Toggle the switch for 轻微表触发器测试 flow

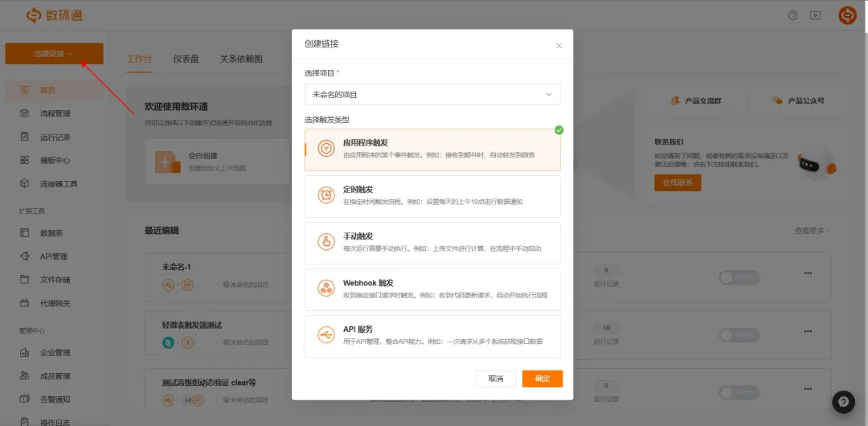tap(739, 334)
